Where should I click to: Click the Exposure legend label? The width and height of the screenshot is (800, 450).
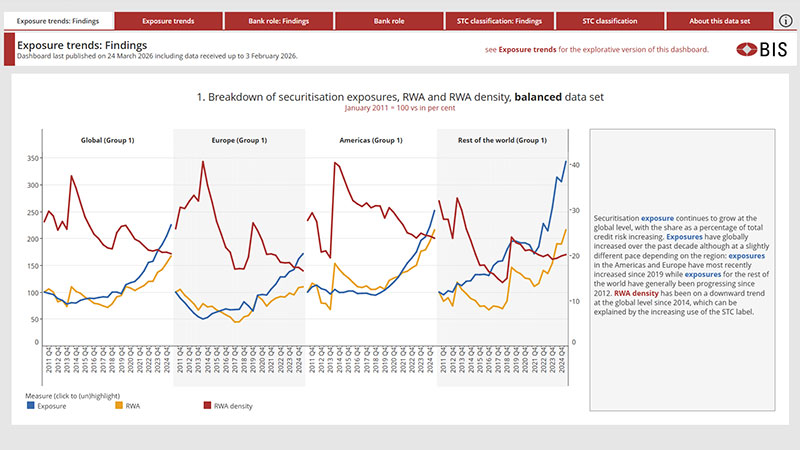tap(52, 406)
